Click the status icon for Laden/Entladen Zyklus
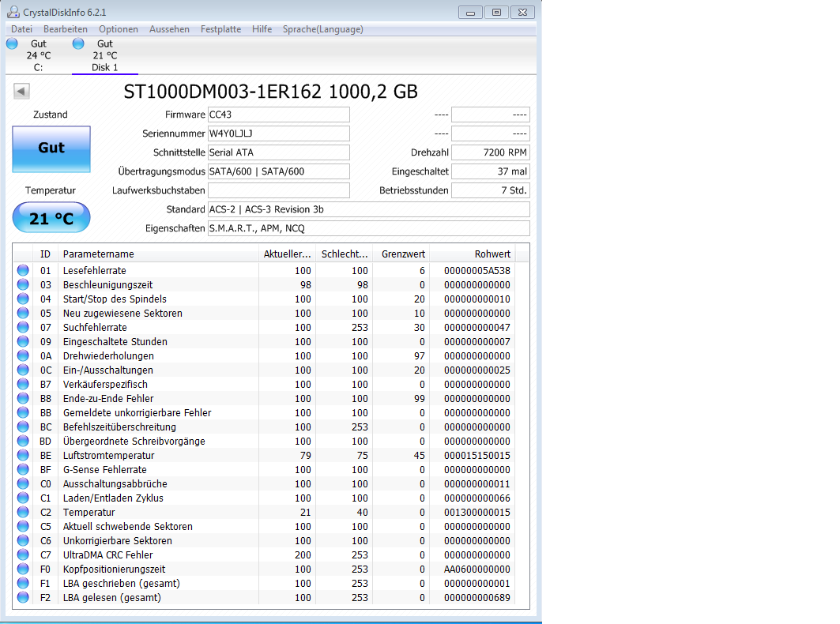Image resolution: width=840 pixels, height=624 pixels. [23, 498]
